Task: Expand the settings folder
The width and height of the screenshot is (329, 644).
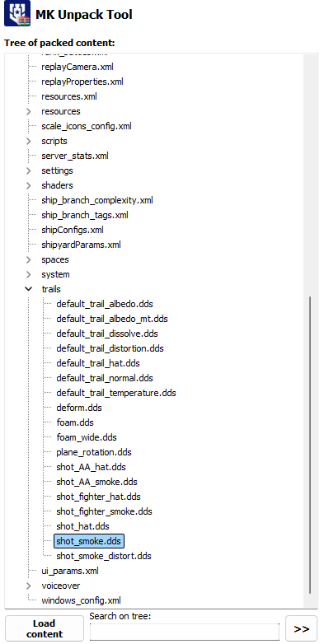Action: pos(28,170)
